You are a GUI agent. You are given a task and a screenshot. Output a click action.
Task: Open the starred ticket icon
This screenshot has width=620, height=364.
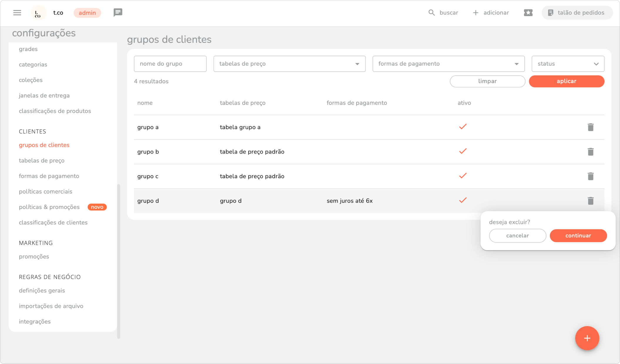coord(528,13)
